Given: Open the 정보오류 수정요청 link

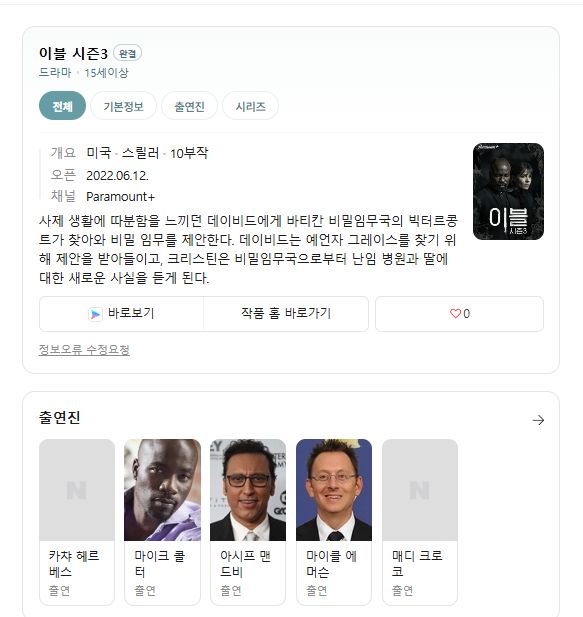Looking at the screenshot, I should [84, 349].
